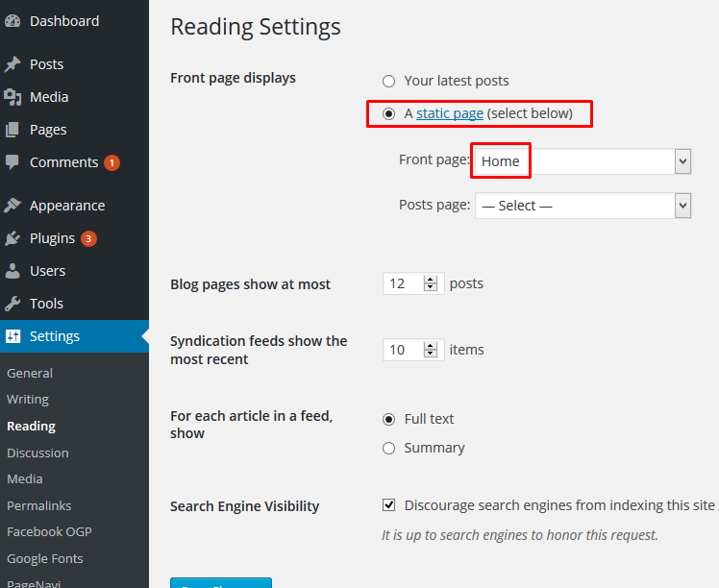Screen dimensions: 719x588
Task: Select the Summary feed radio option
Action: point(388,448)
